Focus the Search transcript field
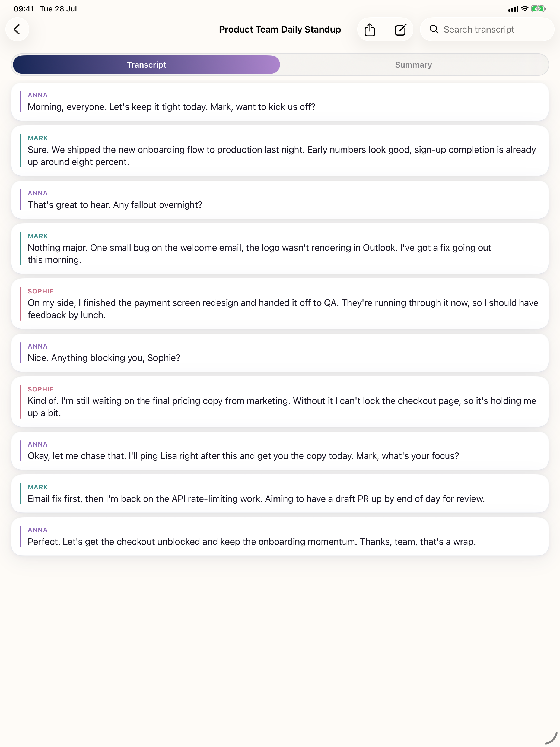 487,29
